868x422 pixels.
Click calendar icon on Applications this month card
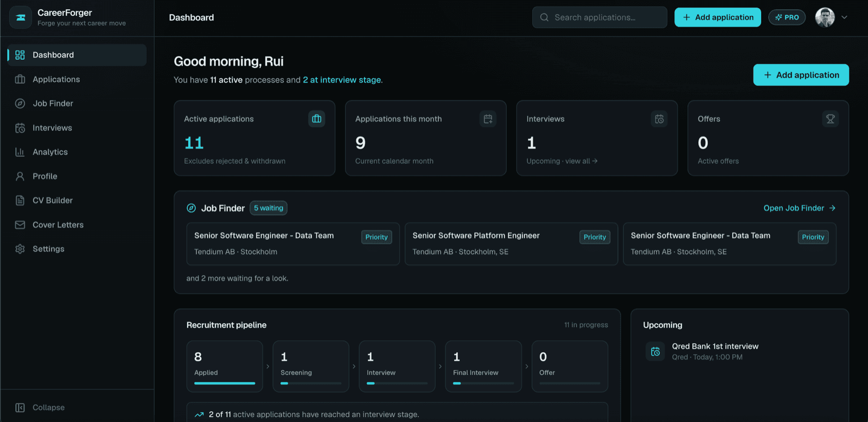488,119
